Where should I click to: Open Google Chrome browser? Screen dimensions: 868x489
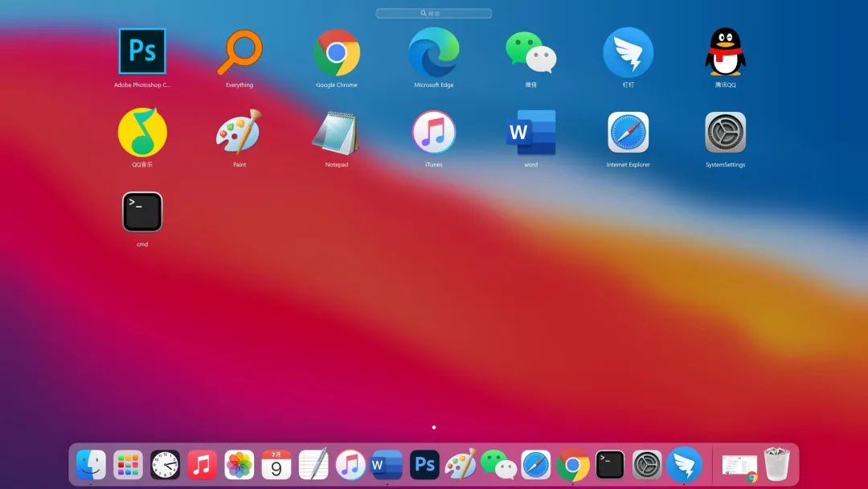[337, 52]
